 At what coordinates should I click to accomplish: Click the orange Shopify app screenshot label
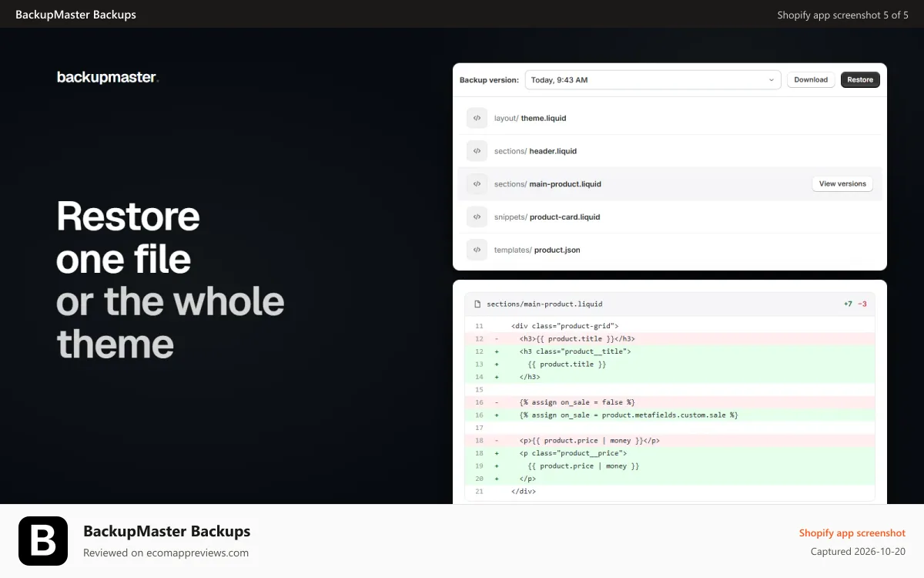pos(852,533)
